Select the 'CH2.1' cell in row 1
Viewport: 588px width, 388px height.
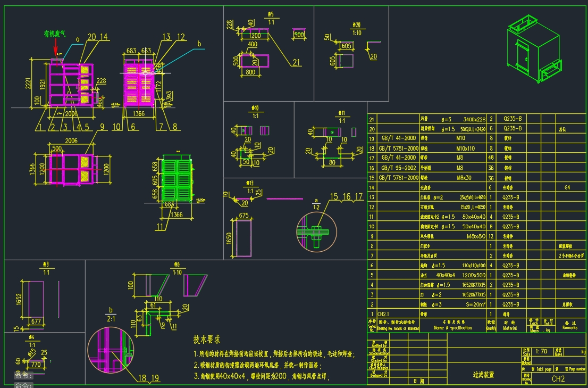click(x=383, y=314)
